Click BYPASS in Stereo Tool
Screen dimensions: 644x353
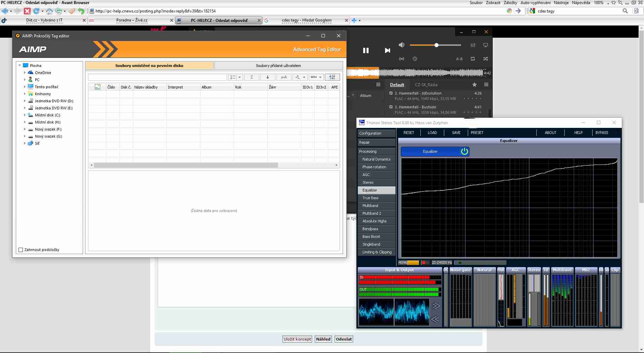pyautogui.click(x=602, y=133)
